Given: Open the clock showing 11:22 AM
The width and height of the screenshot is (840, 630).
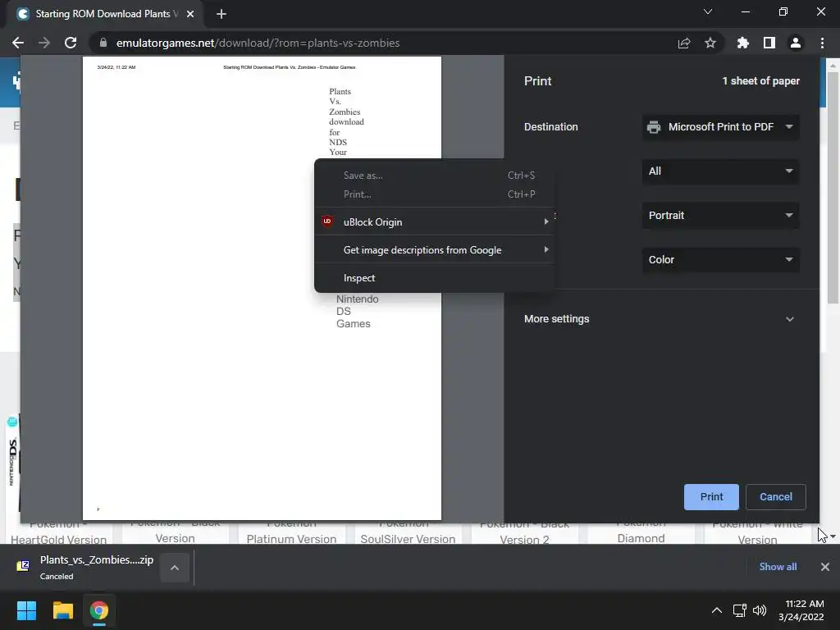Looking at the screenshot, I should click(x=801, y=610).
